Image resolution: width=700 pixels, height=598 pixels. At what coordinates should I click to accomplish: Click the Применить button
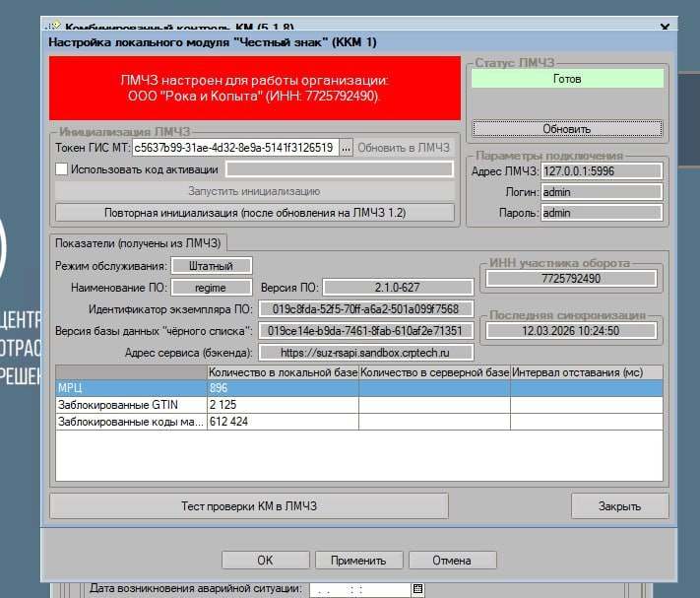358,560
